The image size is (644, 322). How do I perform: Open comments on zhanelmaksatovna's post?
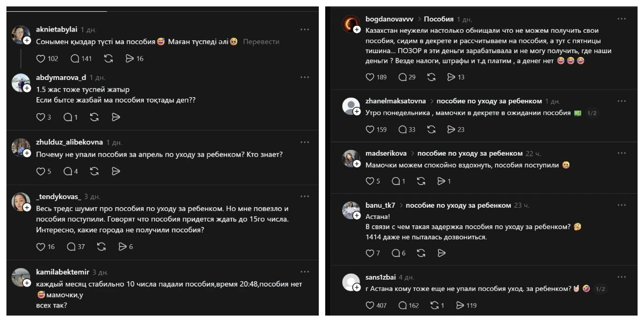point(402,129)
